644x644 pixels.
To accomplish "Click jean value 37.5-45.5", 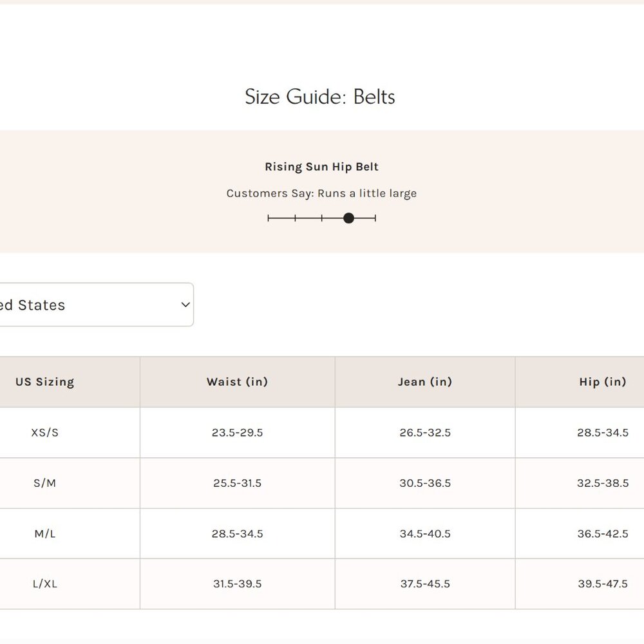I will (425, 583).
